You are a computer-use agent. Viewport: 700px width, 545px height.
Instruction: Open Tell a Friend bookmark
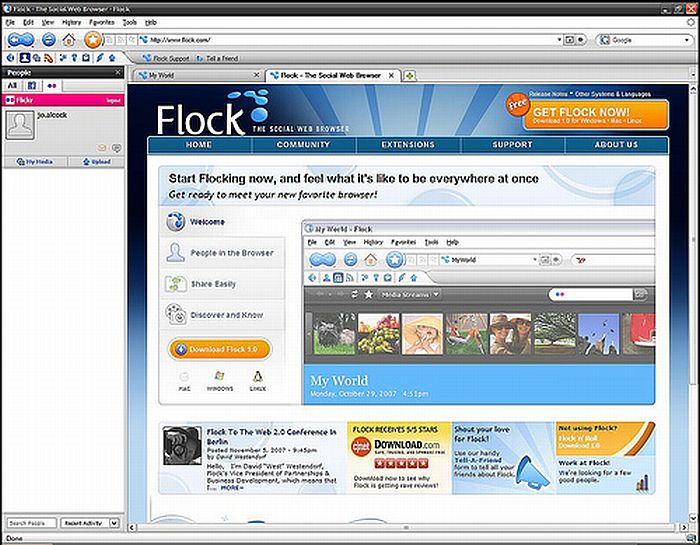click(217, 58)
